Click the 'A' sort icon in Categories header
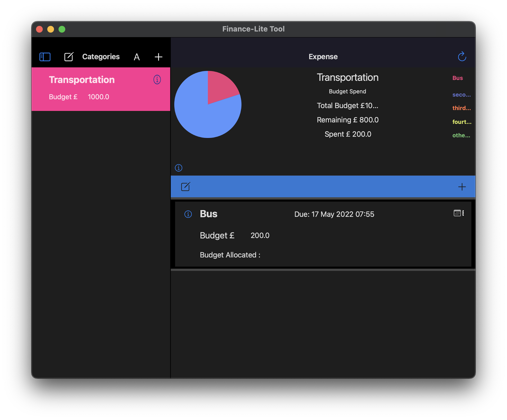This screenshot has width=507, height=420. click(x=137, y=57)
